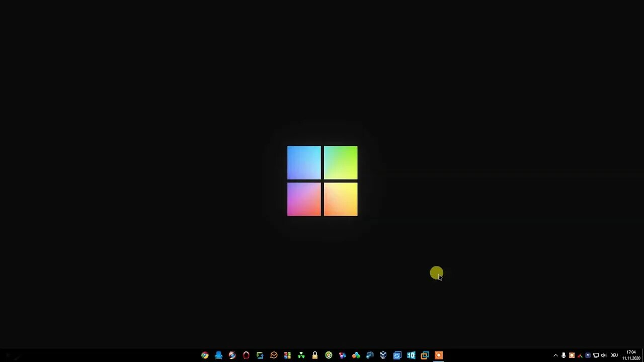Open the Windows 10 logo taskbar icon
Image resolution: width=644 pixels, height=362 pixels.
coord(411,355)
